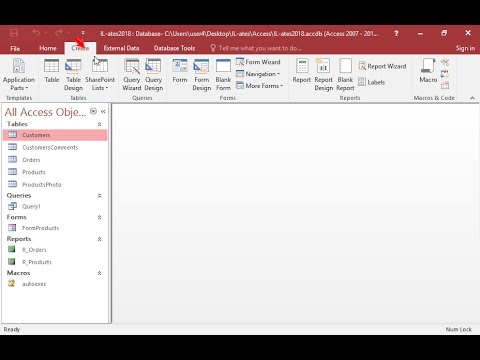The height and width of the screenshot is (360, 480).
Task: Select the R_Orders report
Action: (x=55, y=250)
